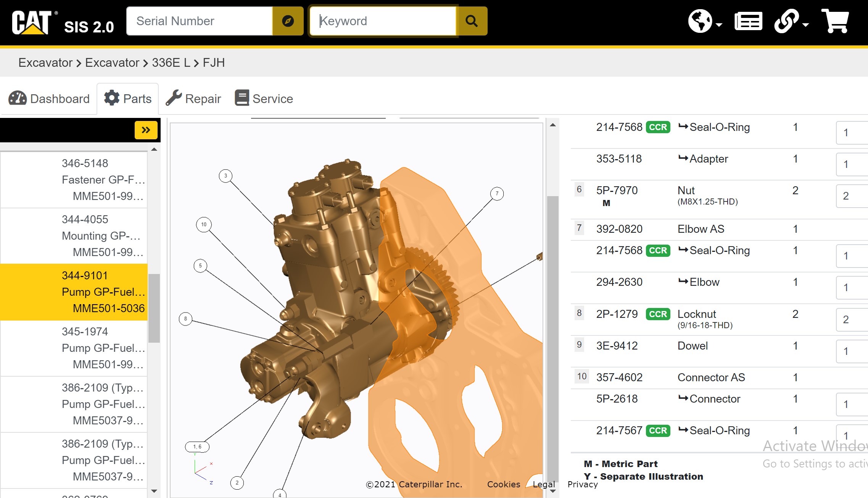Click callout number 10 on the illustration

204,224
